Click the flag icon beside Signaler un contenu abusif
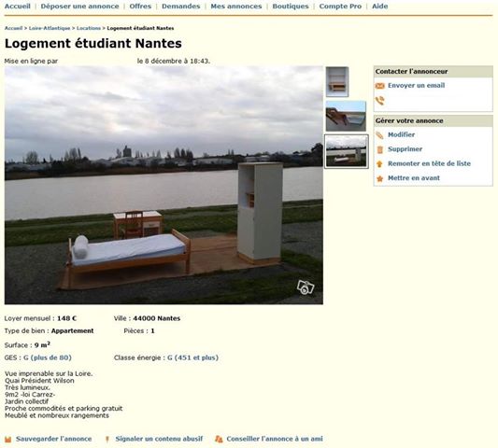The height and width of the screenshot is (448, 498). pyautogui.click(x=107, y=439)
